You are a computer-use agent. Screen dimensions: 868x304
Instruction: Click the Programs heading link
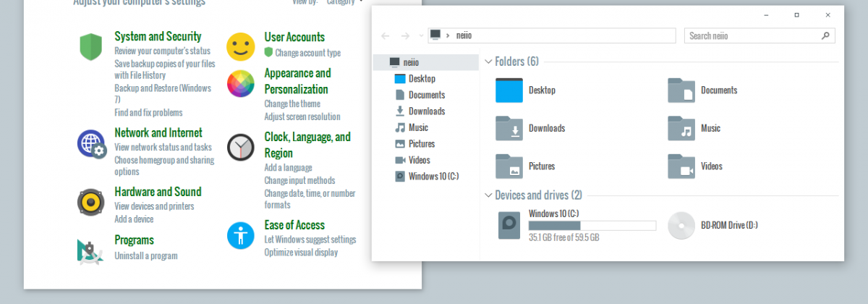tap(134, 240)
